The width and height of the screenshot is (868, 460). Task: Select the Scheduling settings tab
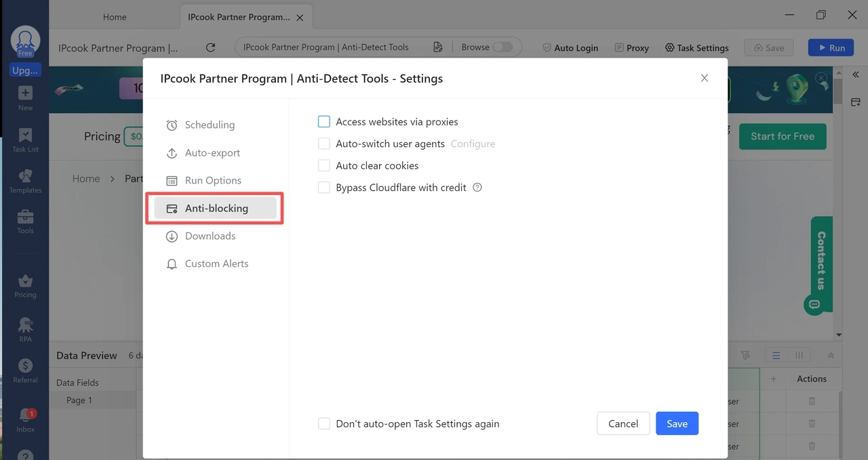point(210,125)
